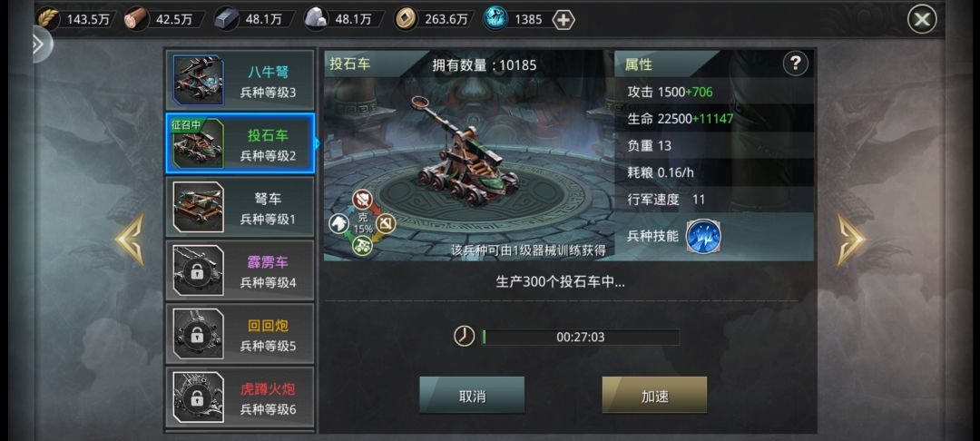The height and width of the screenshot is (441, 980).
Task: Tap the iron resource icon showing 48.1万
Action: coord(226,19)
